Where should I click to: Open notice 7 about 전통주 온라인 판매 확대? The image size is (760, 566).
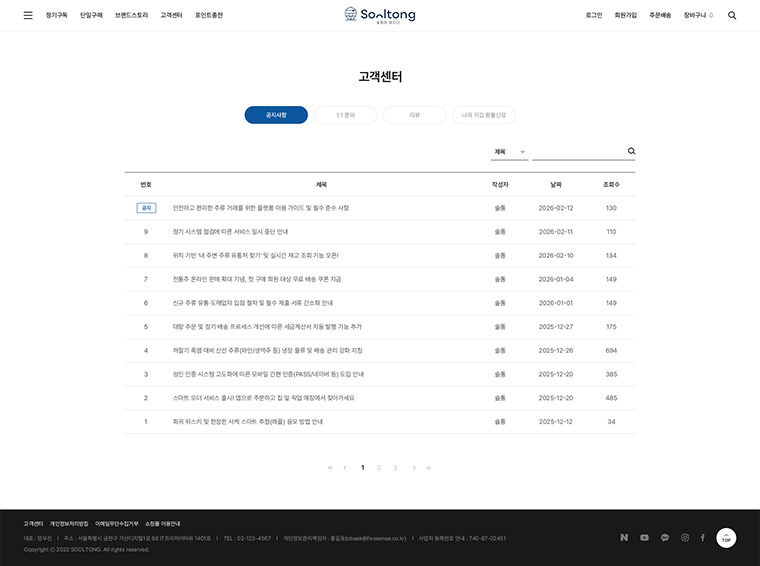click(257, 279)
